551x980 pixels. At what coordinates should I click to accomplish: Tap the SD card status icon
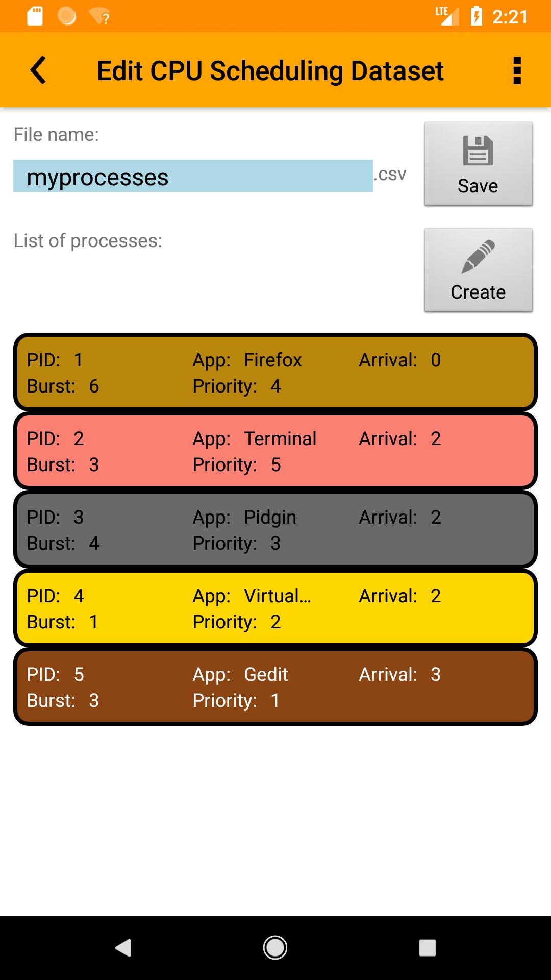[35, 16]
